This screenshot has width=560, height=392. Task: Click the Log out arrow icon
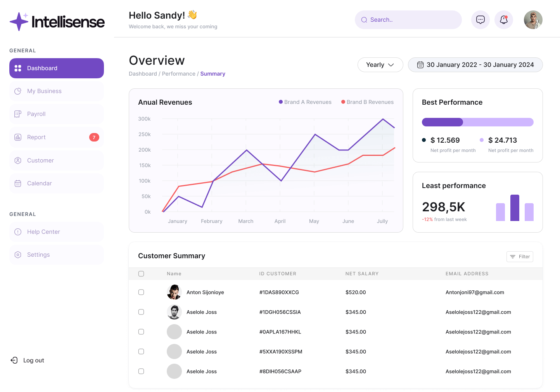tap(14, 360)
